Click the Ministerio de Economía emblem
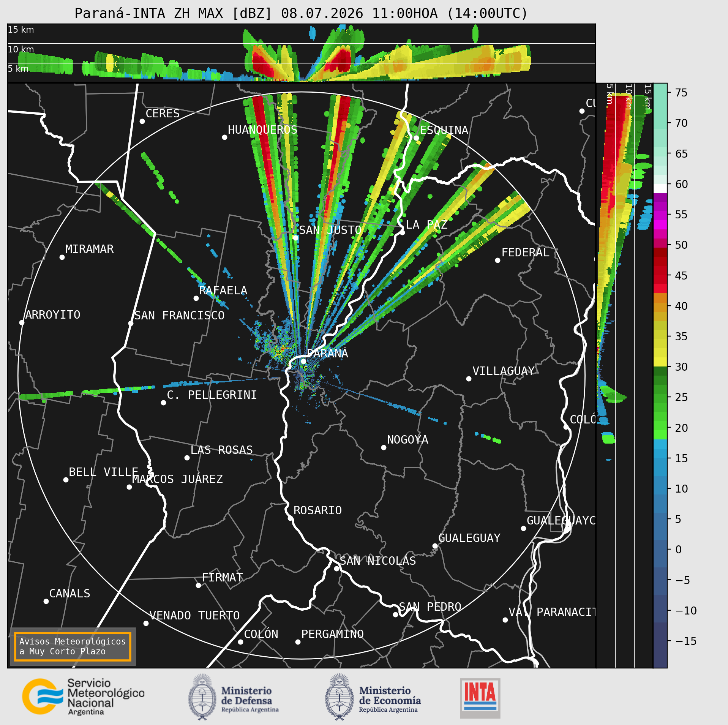This screenshot has width=728, height=725. pyautogui.click(x=339, y=697)
